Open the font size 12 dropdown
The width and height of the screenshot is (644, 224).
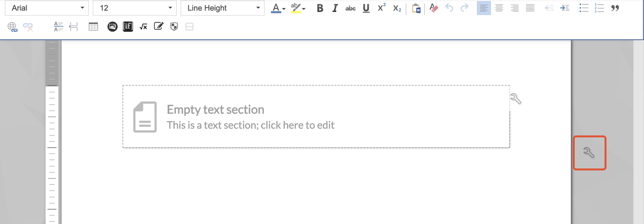(135, 8)
